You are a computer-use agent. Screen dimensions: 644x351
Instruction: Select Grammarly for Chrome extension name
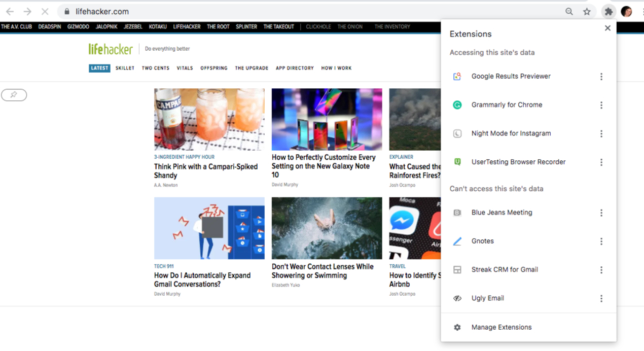[x=507, y=104]
